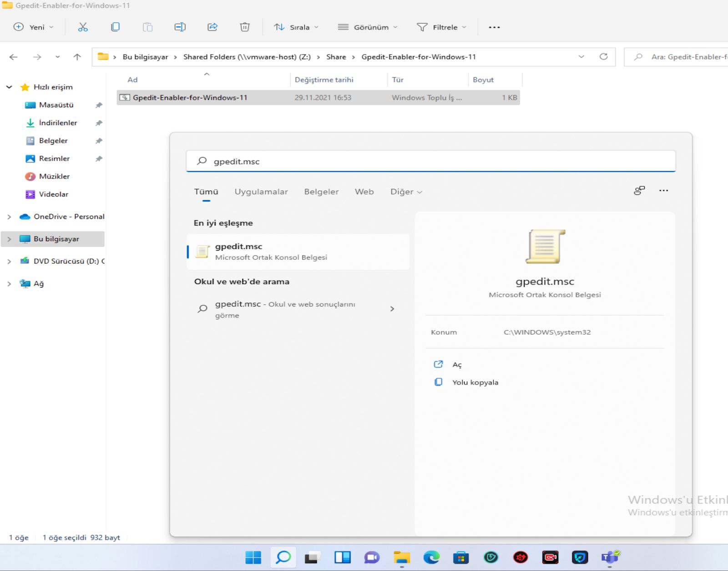The image size is (728, 571).
Task: Click the Share icon in Explorer toolbar
Action: coord(212,27)
